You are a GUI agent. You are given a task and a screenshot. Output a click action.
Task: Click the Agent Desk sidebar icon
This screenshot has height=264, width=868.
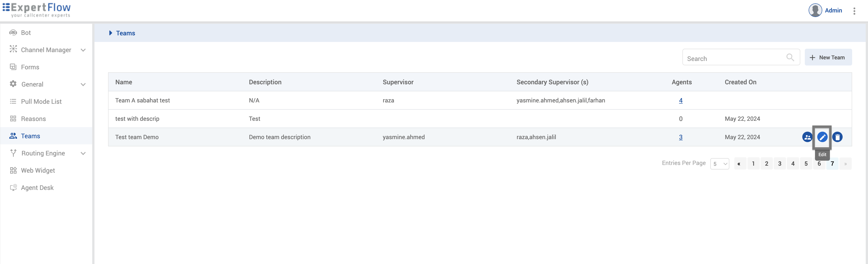(13, 188)
